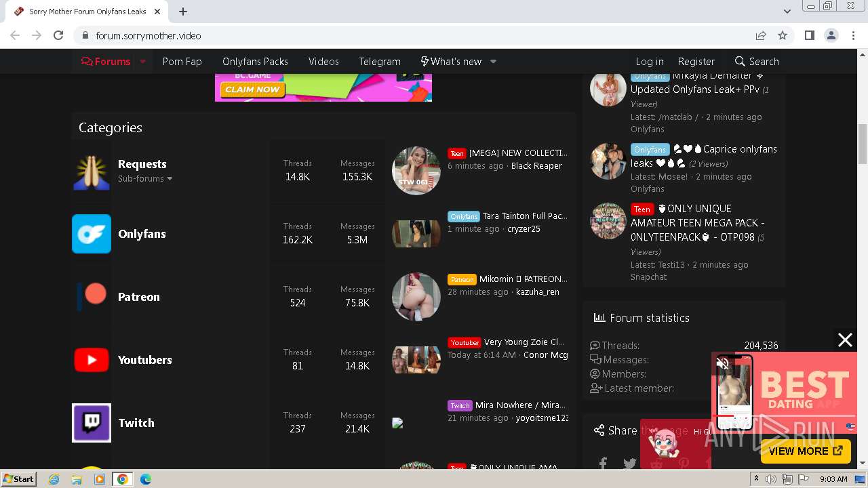
Task: Open File Explorer from the taskbar
Action: pyautogui.click(x=77, y=479)
